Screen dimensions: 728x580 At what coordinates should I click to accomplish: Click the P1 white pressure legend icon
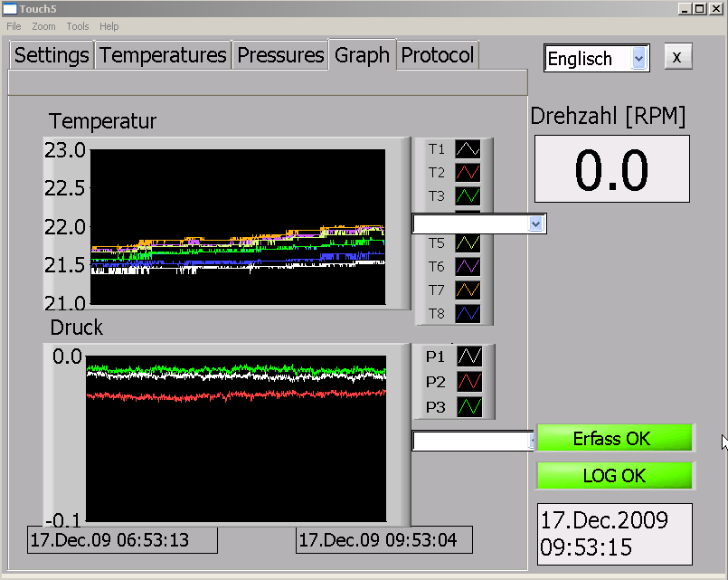pos(469,357)
